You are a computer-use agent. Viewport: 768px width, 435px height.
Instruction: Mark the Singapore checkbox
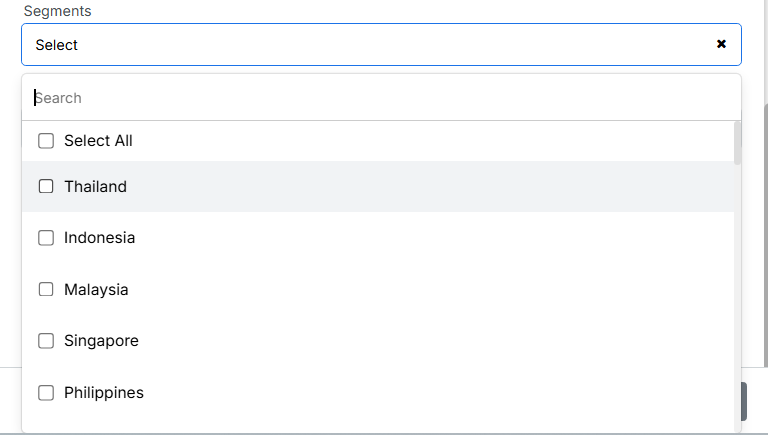46,341
